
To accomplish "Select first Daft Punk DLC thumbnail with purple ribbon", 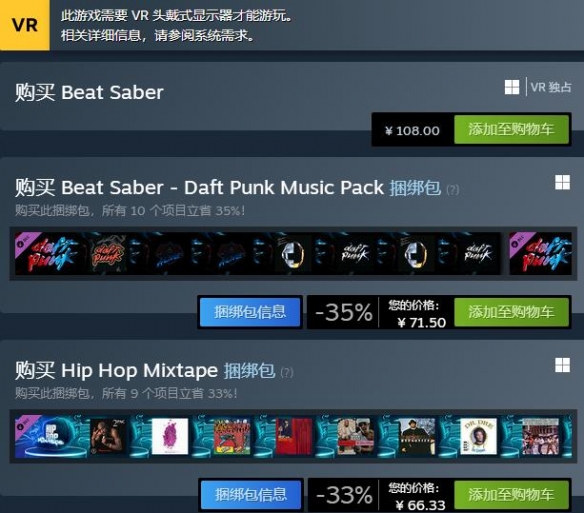I will [45, 254].
